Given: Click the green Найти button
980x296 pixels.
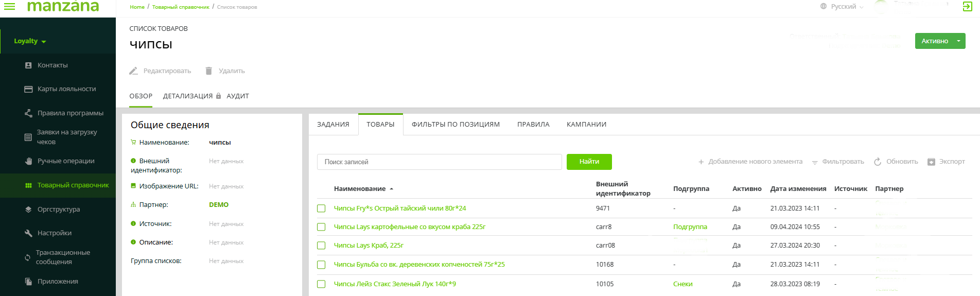Looking at the screenshot, I should coord(589,162).
